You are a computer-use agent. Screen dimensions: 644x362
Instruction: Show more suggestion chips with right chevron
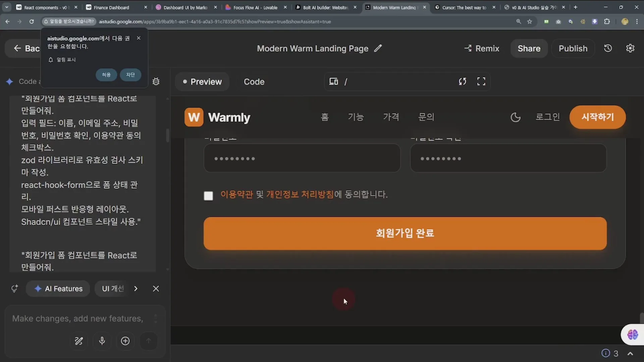(x=136, y=289)
